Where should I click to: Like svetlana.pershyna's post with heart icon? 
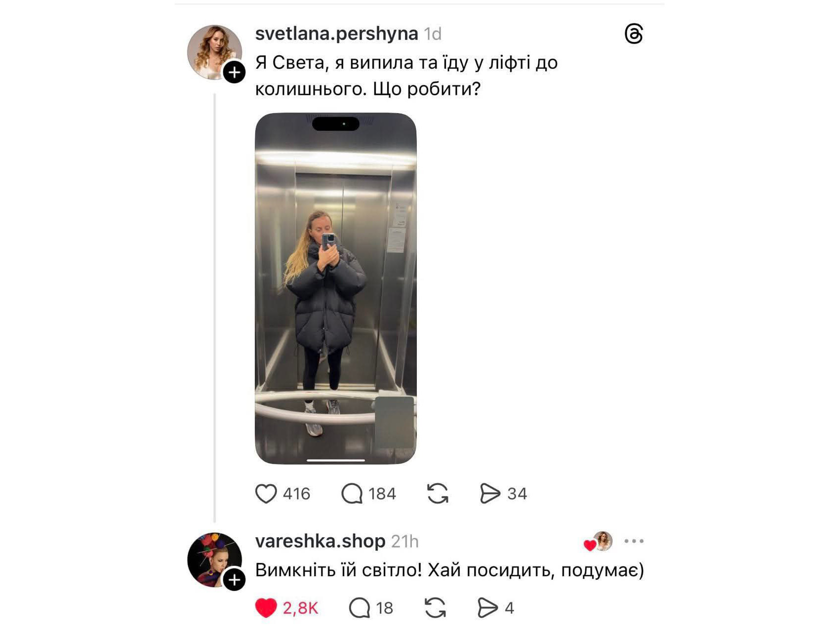point(266,493)
